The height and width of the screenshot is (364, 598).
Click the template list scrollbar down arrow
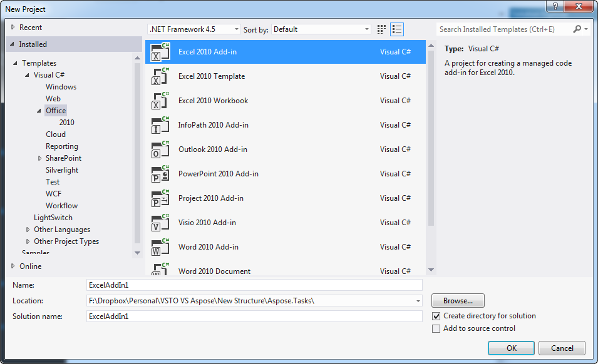(431, 270)
